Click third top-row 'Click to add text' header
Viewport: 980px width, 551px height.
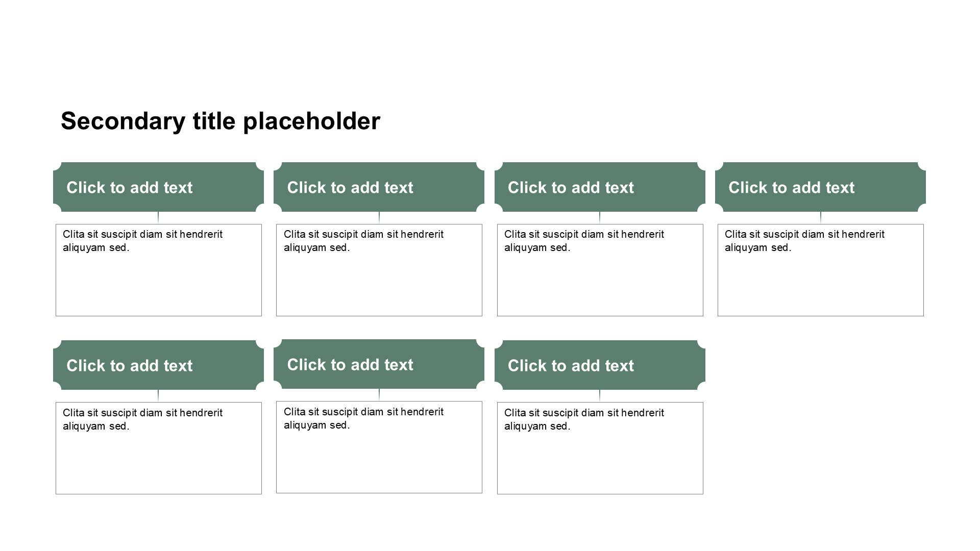pyautogui.click(x=600, y=187)
